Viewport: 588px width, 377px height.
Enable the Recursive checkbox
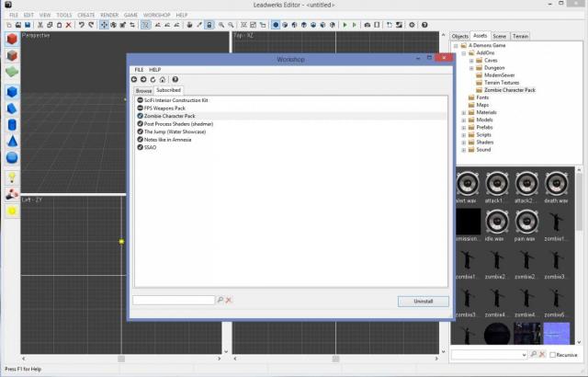point(552,355)
